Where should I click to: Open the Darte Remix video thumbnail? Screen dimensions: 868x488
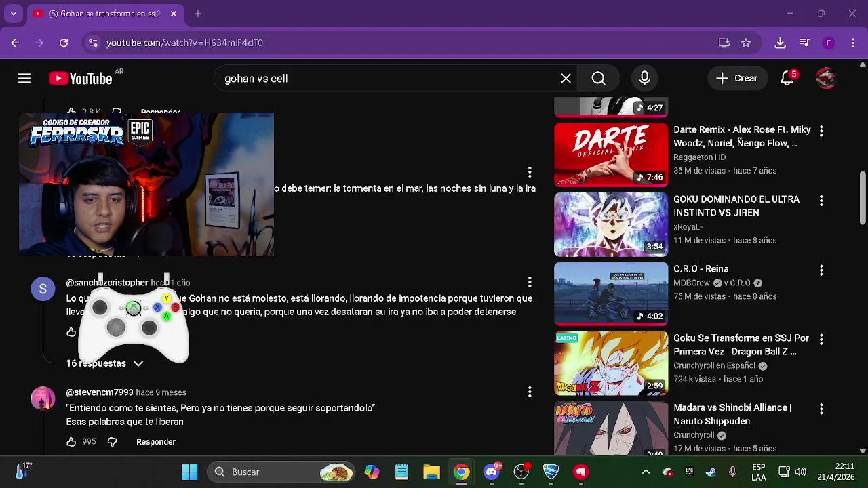[611, 155]
